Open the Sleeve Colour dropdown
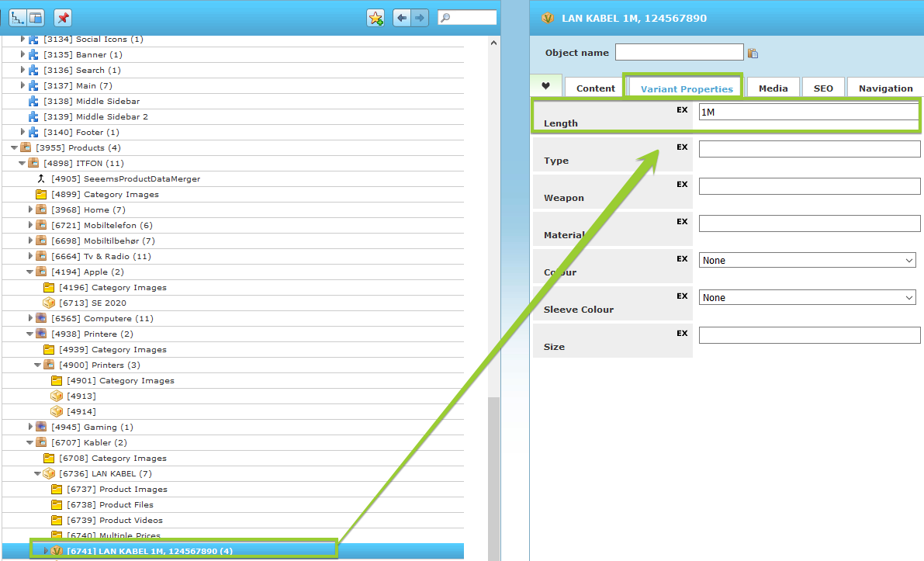Image resolution: width=924 pixels, height=561 pixels. pyautogui.click(x=808, y=298)
